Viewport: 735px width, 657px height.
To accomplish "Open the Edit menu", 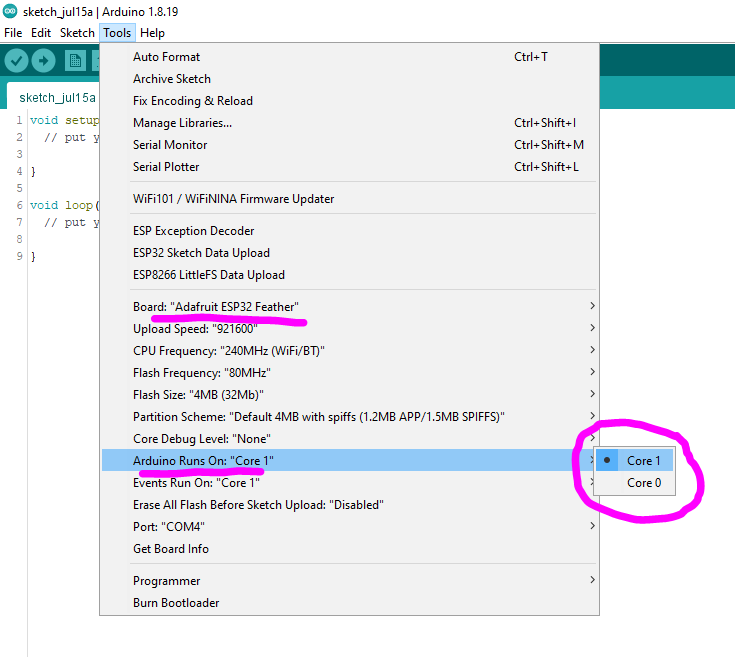I will point(41,33).
